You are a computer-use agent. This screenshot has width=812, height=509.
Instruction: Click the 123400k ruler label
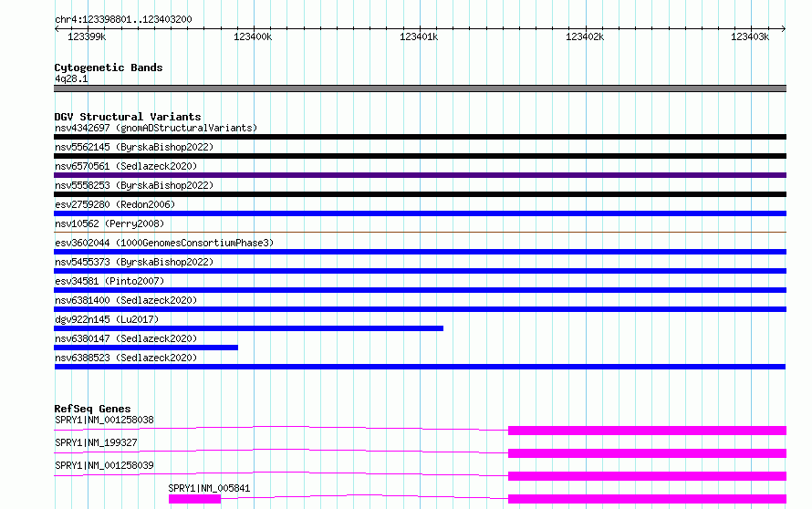[x=253, y=36]
